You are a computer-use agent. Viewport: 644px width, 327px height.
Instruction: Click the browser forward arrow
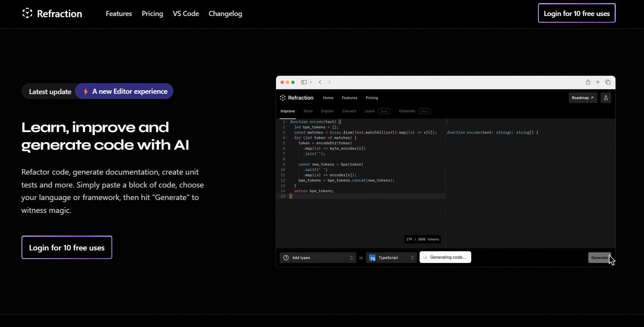[329, 82]
